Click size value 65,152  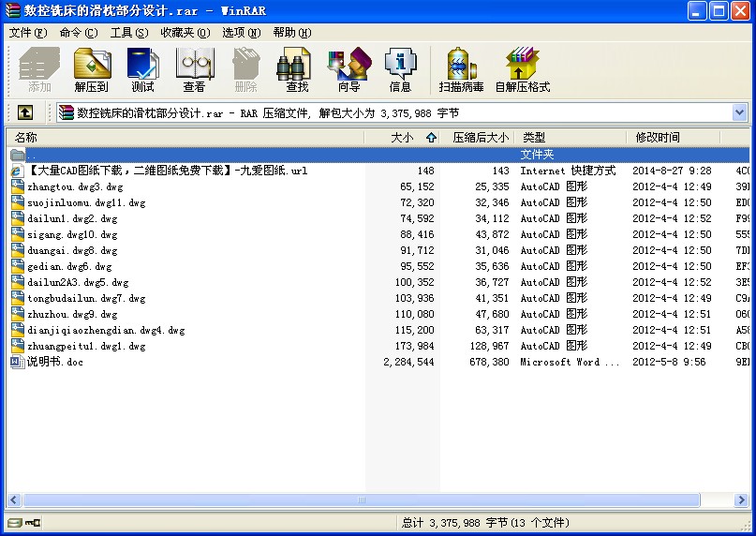(417, 186)
